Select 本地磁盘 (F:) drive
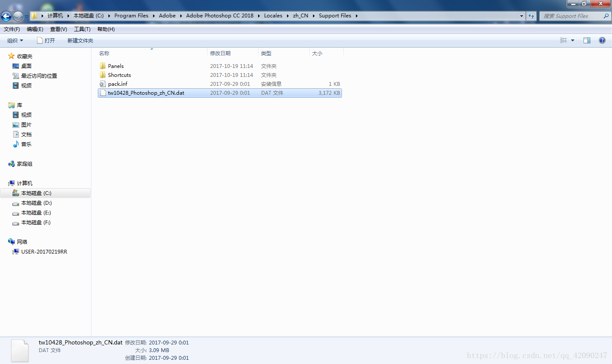 point(36,222)
